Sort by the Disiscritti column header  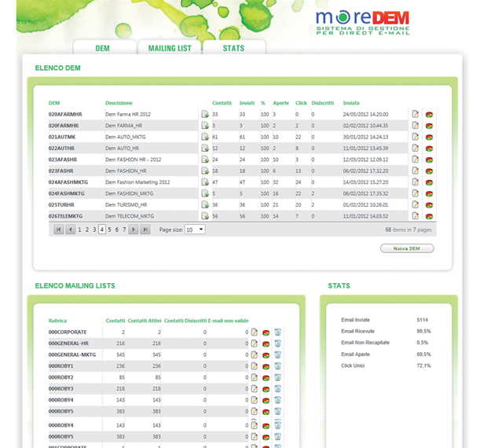pos(322,103)
